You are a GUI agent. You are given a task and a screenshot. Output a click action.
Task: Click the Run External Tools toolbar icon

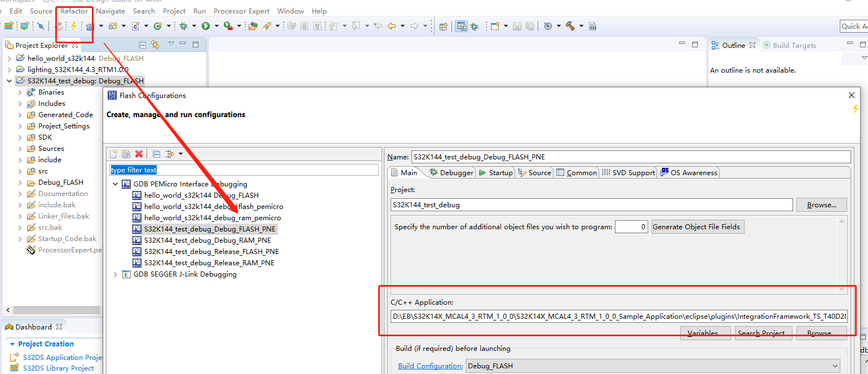point(227,26)
